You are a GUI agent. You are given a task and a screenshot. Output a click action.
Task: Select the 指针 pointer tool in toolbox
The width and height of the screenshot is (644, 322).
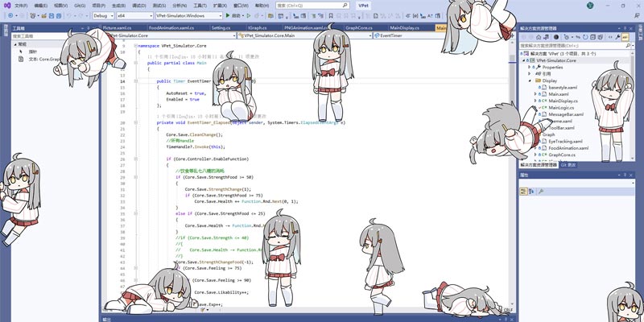pyautogui.click(x=32, y=52)
